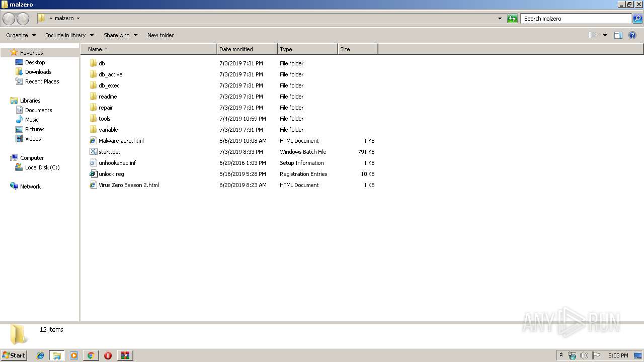644x362 pixels.
Task: Expand the view options dropdown arrow
Action: pos(605,35)
